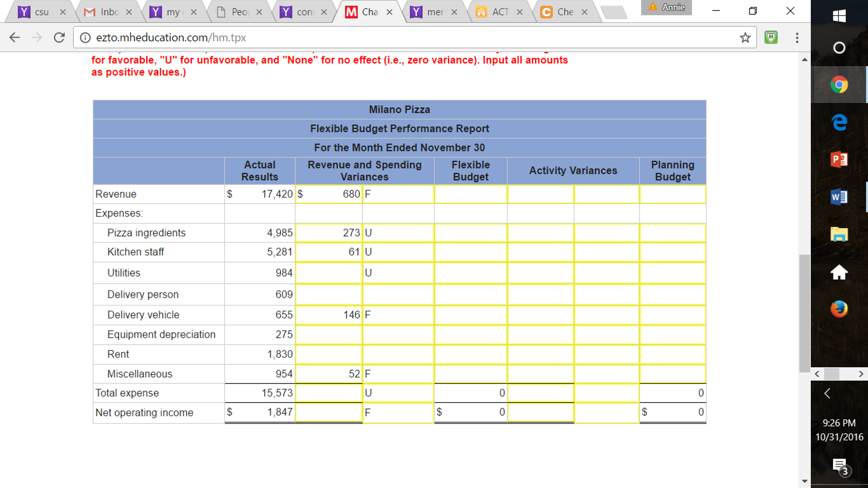View site information icon in address bar

(x=85, y=37)
